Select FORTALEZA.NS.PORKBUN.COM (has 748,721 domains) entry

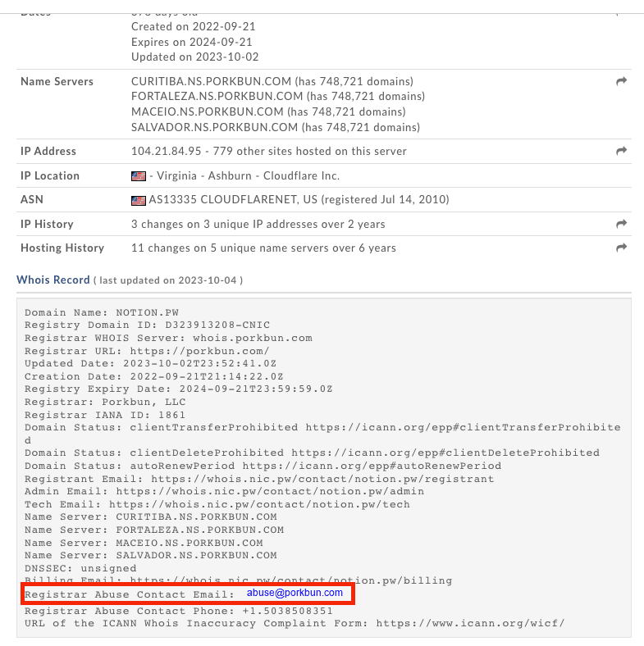[278, 96]
